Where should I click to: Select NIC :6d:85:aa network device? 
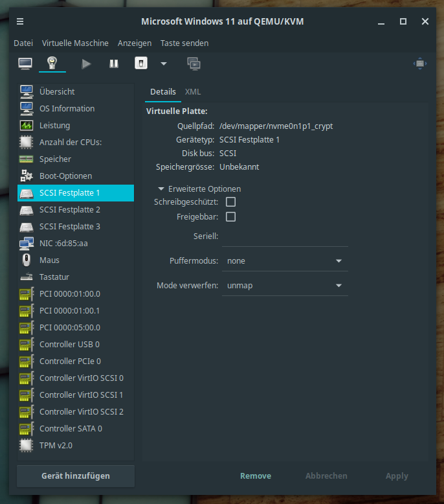tap(76, 244)
